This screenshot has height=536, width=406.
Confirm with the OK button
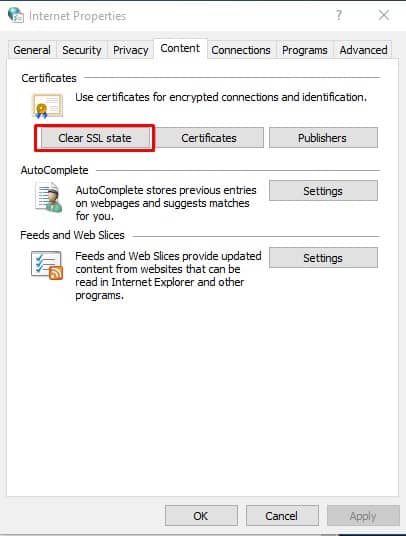[x=201, y=515]
